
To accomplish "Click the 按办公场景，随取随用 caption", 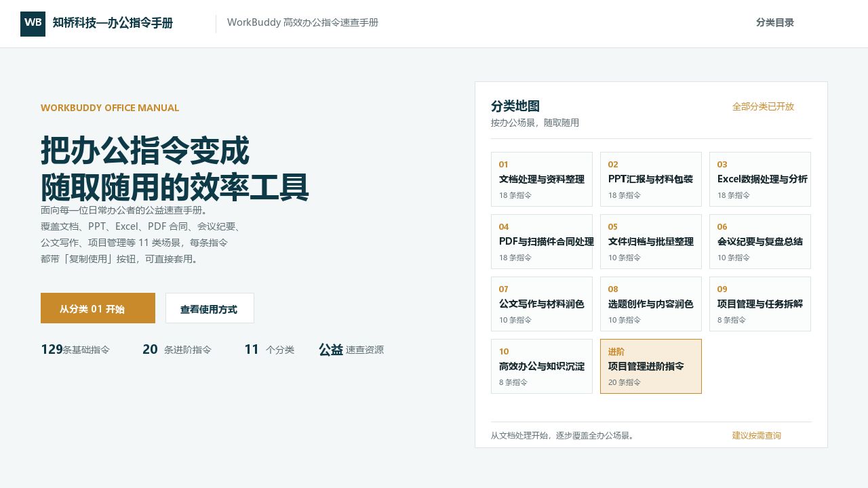I will coord(535,123).
